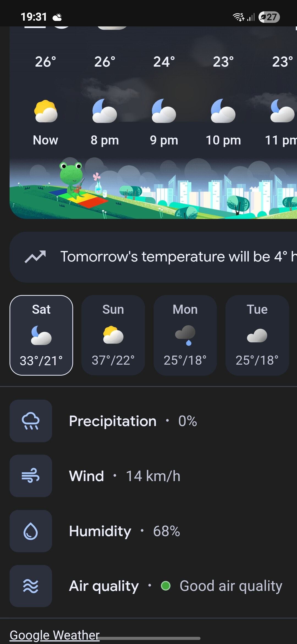Viewport: 297px width, 644px height.
Task: Tap the moon cloud icon for 10 pm
Action: [x=223, y=111]
